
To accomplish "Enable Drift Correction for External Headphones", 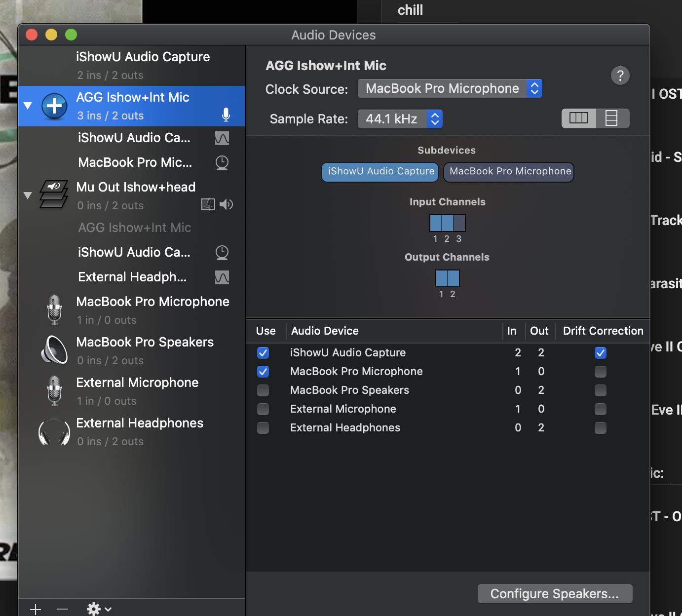I will [x=601, y=428].
